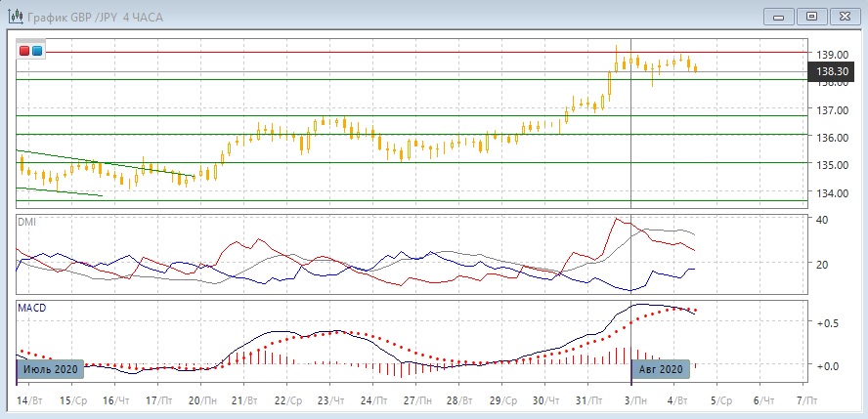Click the red square button on chart
Screen dimensions: 868x419
[24, 50]
